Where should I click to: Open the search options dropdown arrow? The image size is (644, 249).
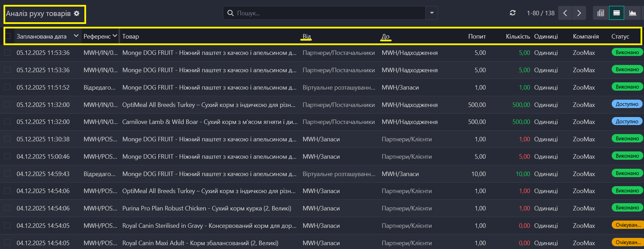pos(432,13)
